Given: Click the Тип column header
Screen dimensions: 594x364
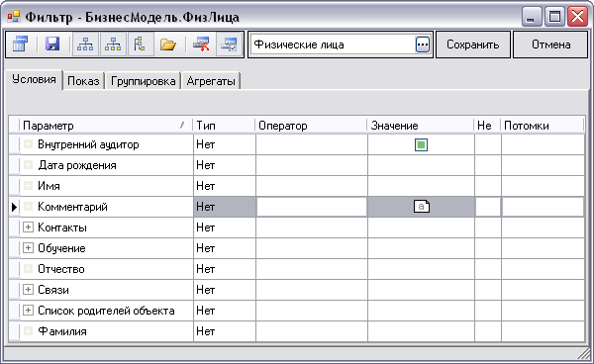Looking at the screenshot, I should pos(224,126).
